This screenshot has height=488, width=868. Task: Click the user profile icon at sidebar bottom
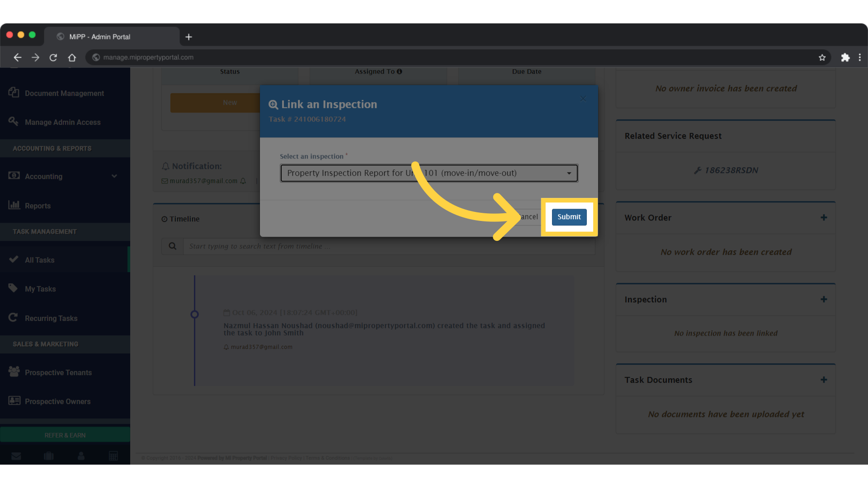[x=81, y=456]
